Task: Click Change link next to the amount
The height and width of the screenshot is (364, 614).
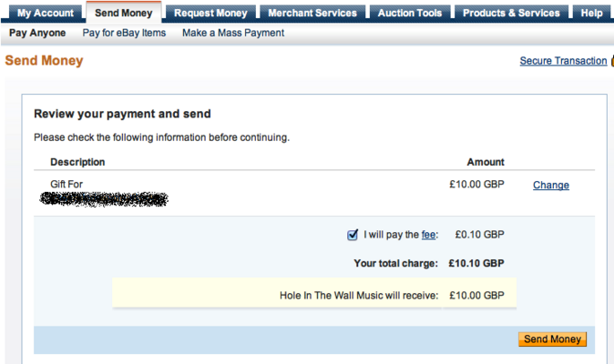Action: 551,186
